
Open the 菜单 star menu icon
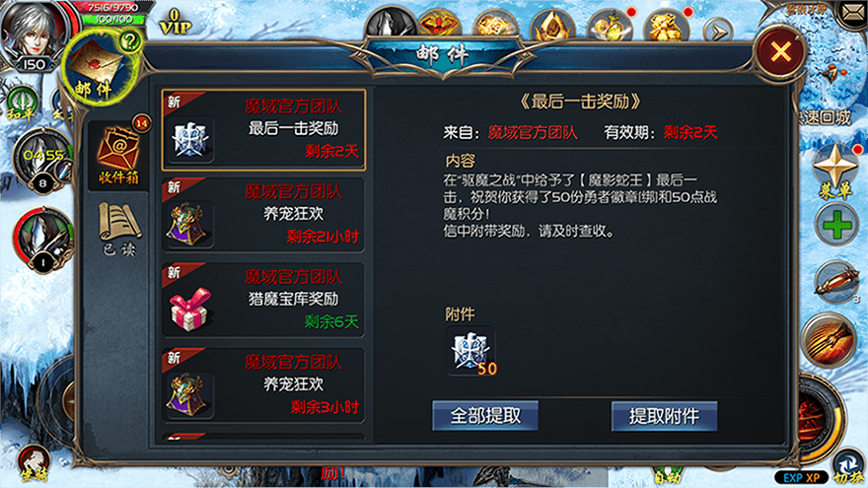tap(835, 171)
